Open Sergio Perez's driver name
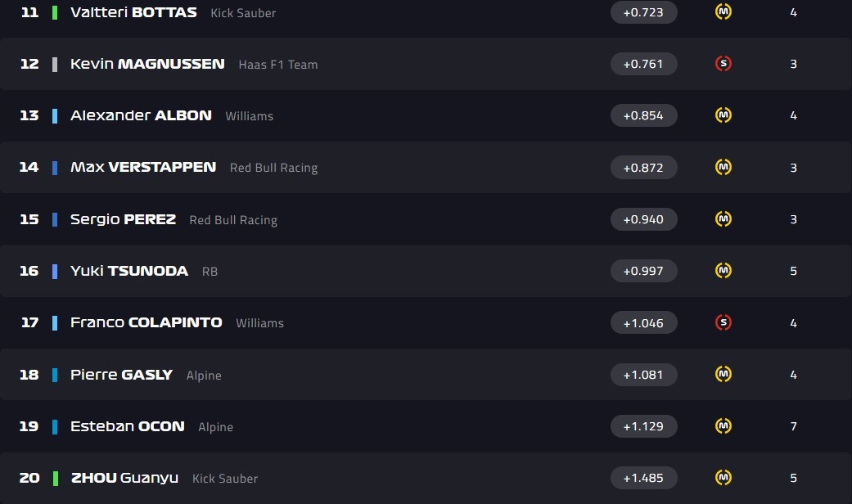 (123, 219)
